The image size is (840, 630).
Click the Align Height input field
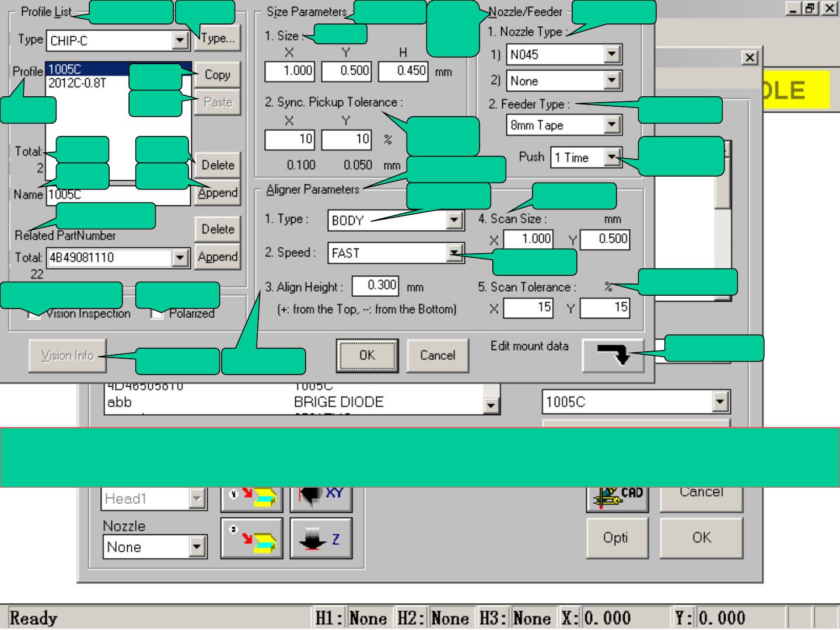click(375, 285)
